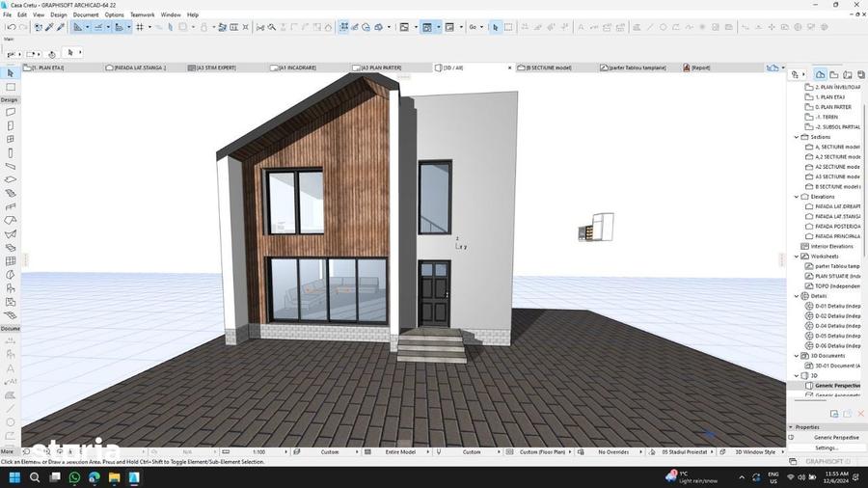Select the Arrow tool in the toolbox
Image resolution: width=868 pixels, height=488 pixels.
click(10, 73)
